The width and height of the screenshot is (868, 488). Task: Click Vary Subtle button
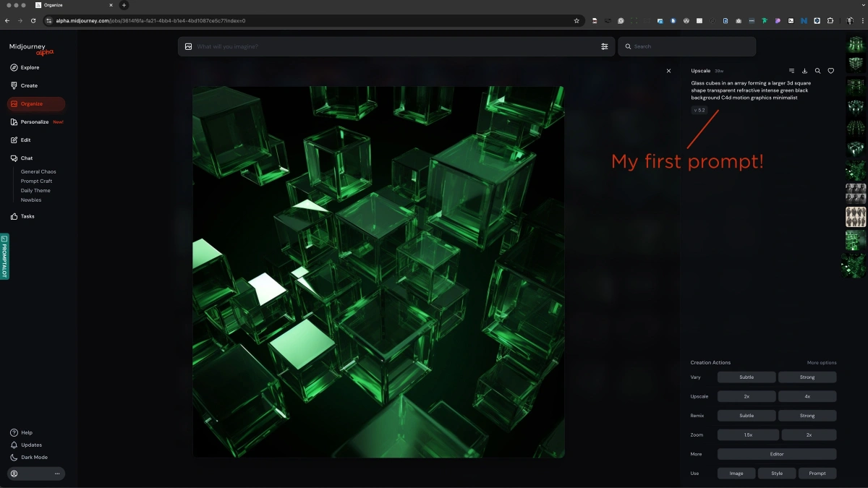[x=746, y=377]
